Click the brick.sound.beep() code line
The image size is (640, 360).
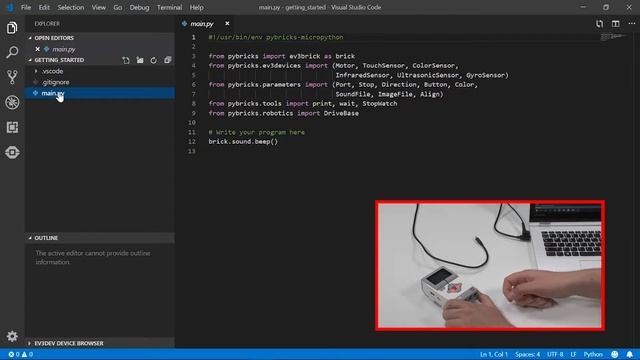pos(243,142)
